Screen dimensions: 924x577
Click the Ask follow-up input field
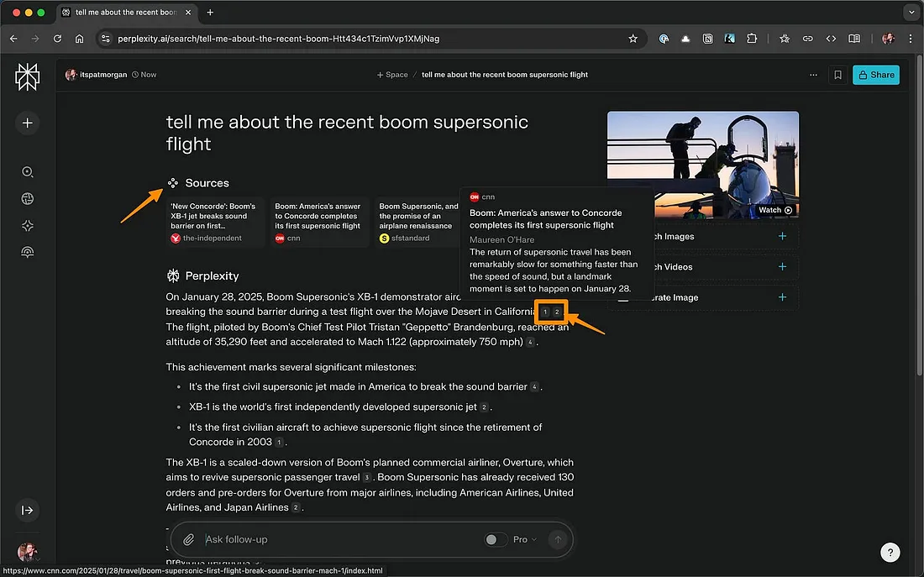(x=336, y=539)
